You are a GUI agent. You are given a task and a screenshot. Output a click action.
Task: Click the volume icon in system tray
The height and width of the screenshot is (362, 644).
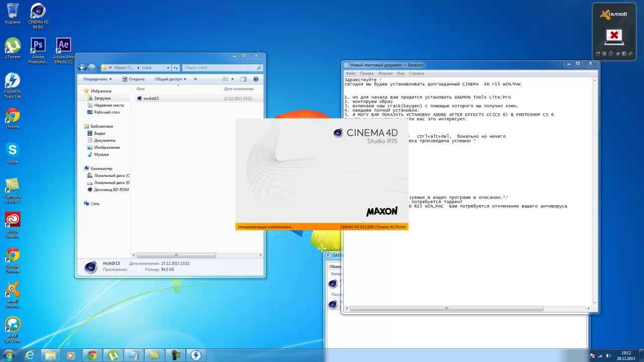point(608,355)
